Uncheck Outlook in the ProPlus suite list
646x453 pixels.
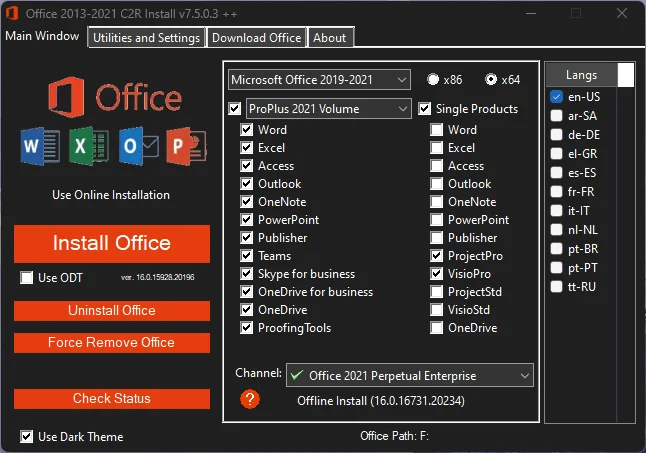point(247,184)
